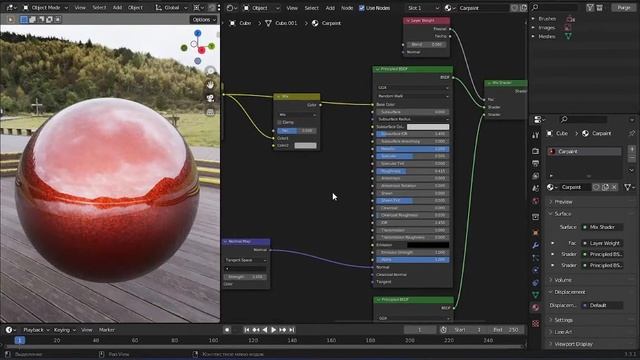Open the Object Data mesh properties tab
This screenshot has width=640, height=360.
pos(536,295)
